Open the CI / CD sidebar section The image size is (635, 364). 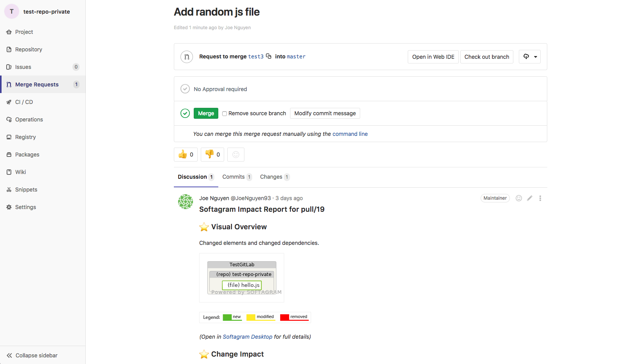[x=24, y=102]
